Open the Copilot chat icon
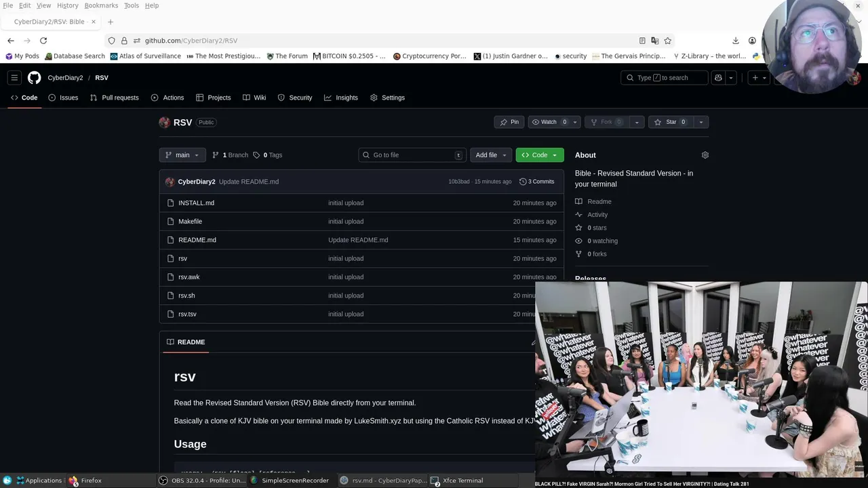The image size is (868, 488). pyautogui.click(x=718, y=78)
